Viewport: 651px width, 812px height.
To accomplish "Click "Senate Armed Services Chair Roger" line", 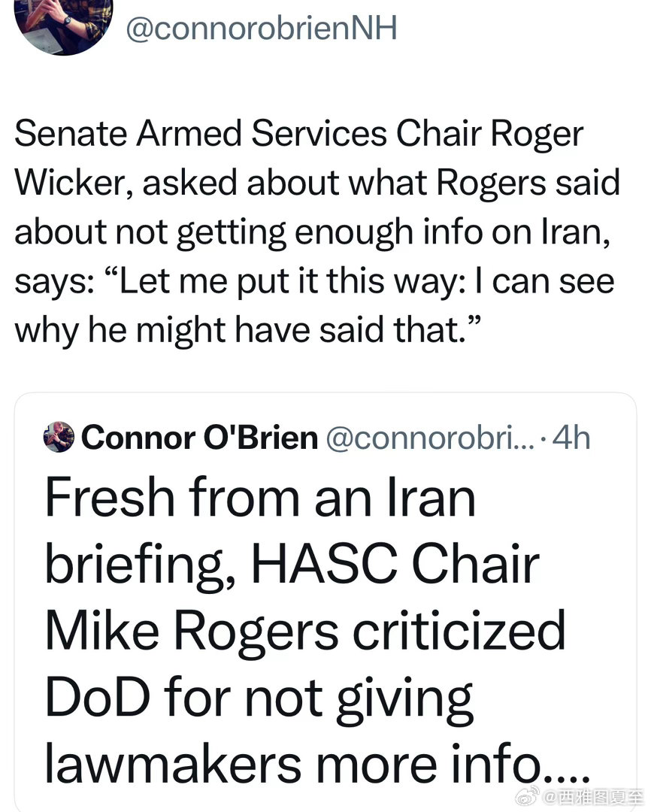I will pyautogui.click(x=298, y=135).
